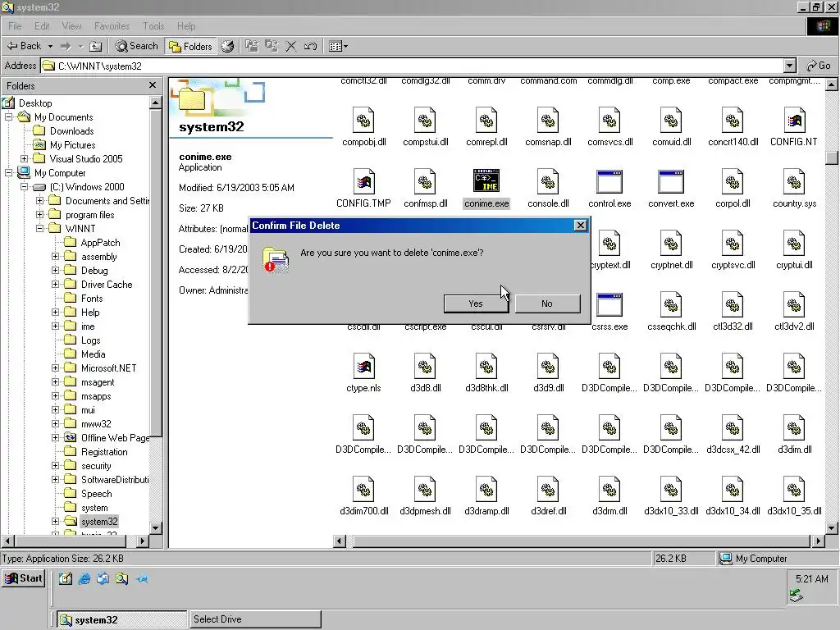840x630 pixels.
Task: Open the Back history dropdown arrow
Action: [x=50, y=46]
